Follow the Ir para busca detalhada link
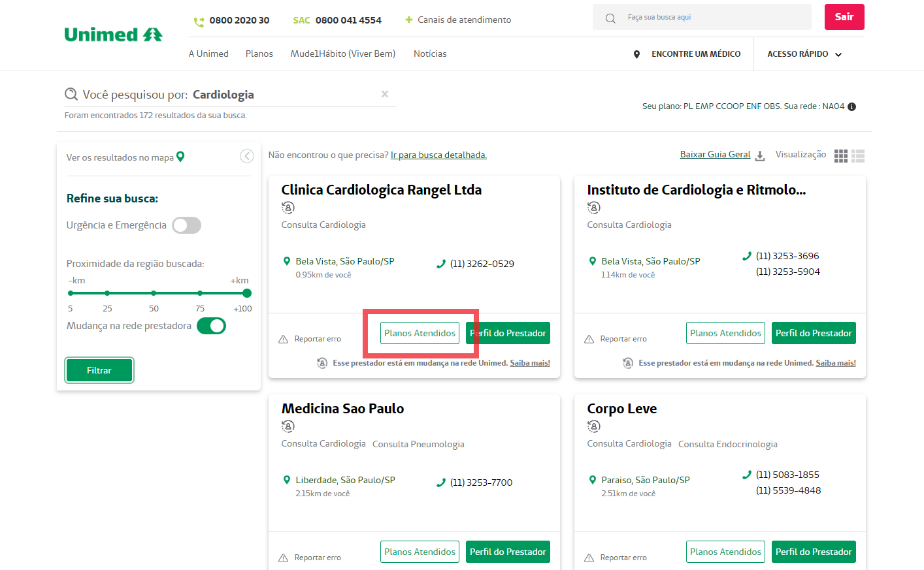 click(x=438, y=155)
